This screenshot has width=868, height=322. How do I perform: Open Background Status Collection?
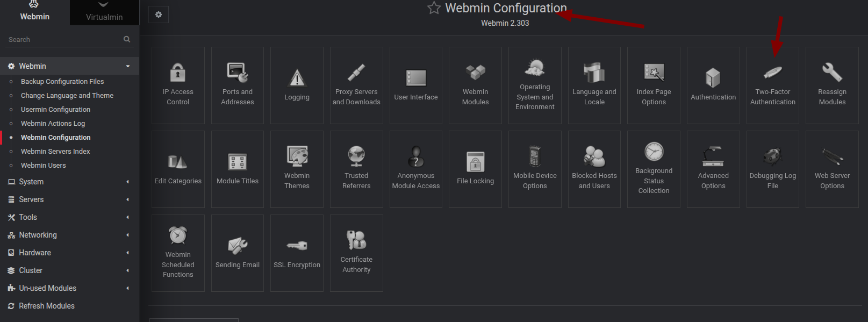coord(654,169)
